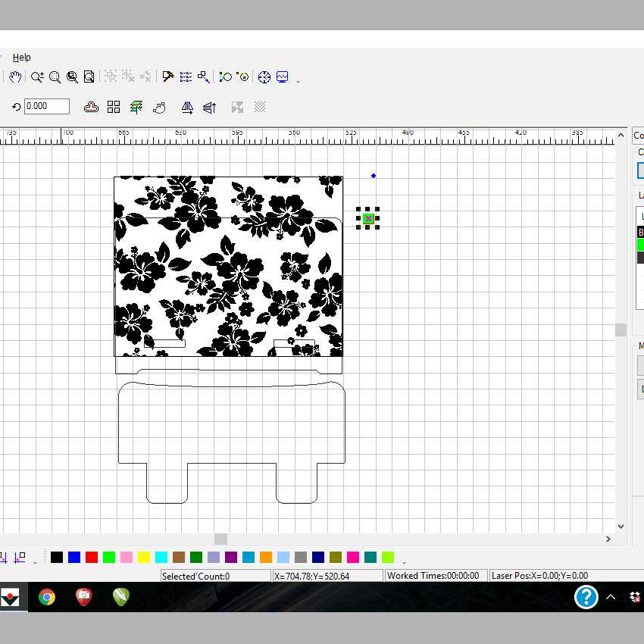Click the rotation angle input field

46,107
